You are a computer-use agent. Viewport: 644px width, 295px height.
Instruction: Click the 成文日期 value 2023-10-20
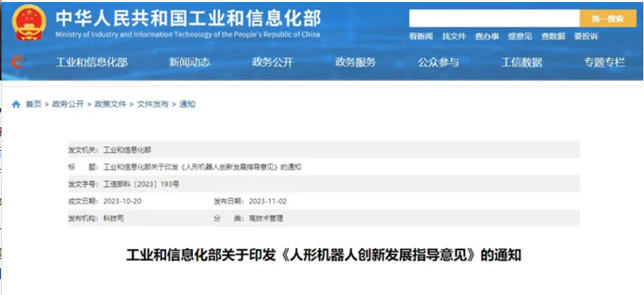click(123, 201)
